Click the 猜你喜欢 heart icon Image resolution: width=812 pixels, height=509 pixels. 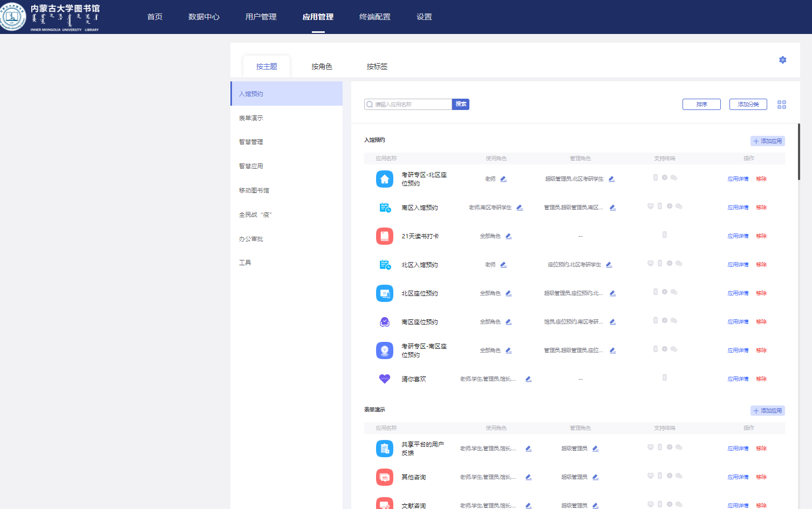(x=384, y=379)
